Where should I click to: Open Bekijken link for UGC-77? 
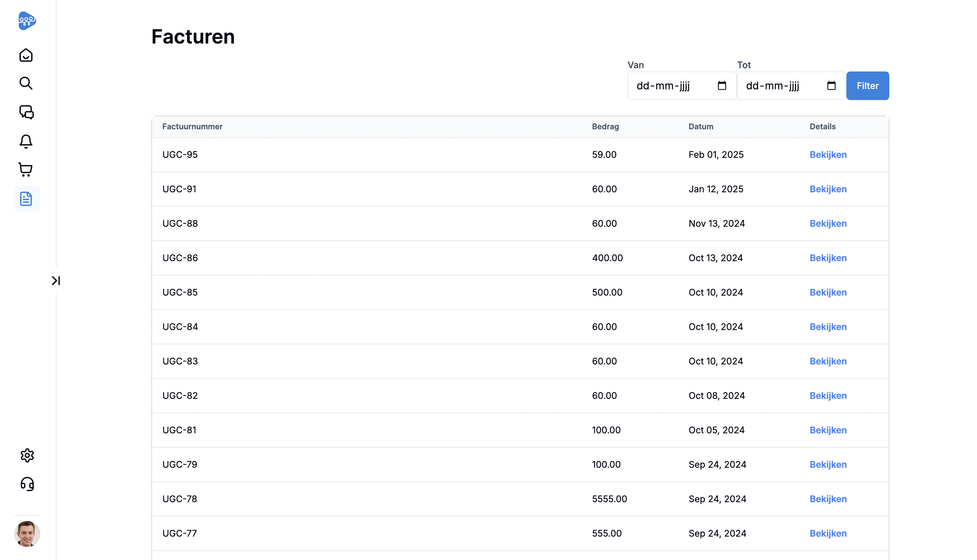coord(828,533)
